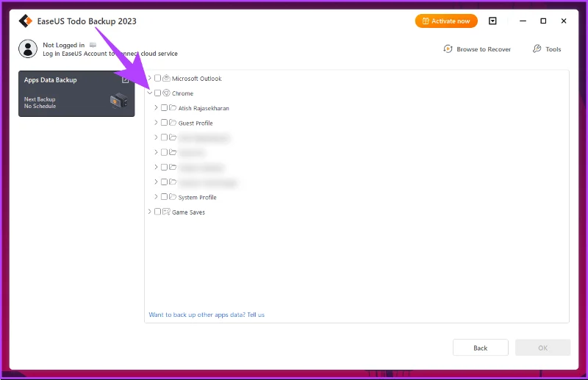Click the 'No Schedule' text on the card
588x380 pixels.
tap(40, 106)
